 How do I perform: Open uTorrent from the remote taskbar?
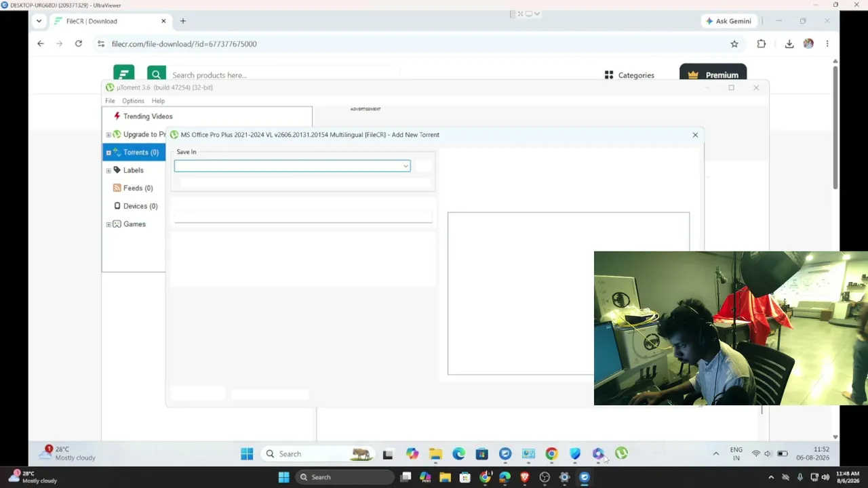621,454
